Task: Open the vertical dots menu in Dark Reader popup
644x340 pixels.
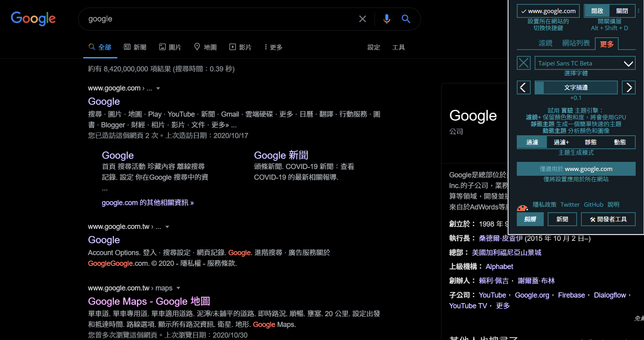Action: [638, 11]
